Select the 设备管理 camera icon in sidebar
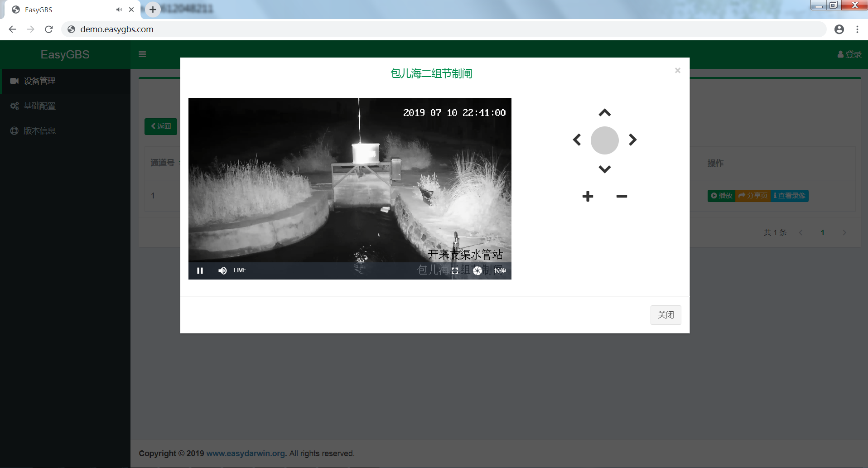This screenshot has width=868, height=468. 15,81
